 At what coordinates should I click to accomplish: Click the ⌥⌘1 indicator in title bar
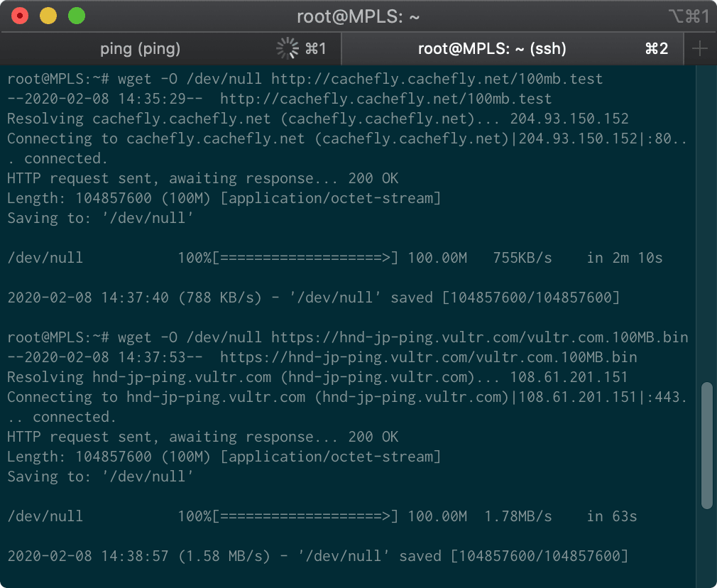[689, 16]
